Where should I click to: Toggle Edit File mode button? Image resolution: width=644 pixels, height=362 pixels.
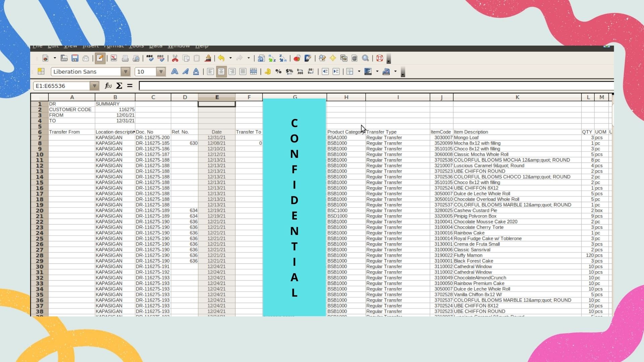click(100, 58)
